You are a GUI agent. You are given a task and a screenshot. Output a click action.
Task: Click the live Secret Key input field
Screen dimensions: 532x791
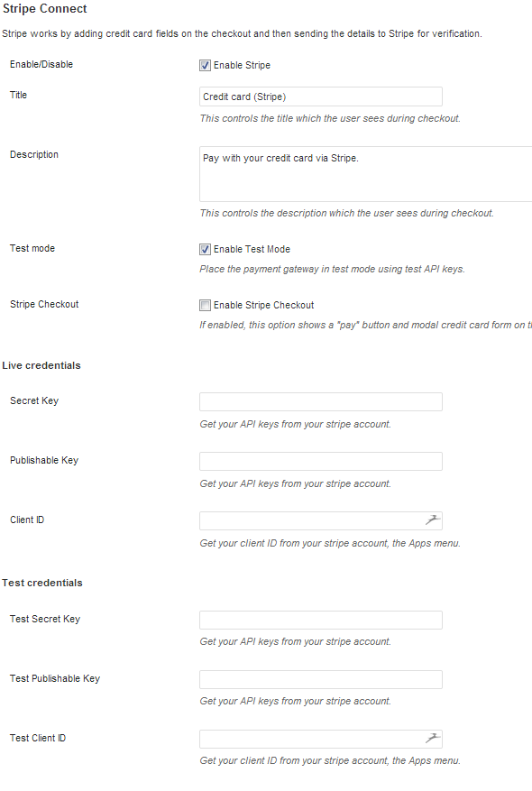(x=321, y=401)
